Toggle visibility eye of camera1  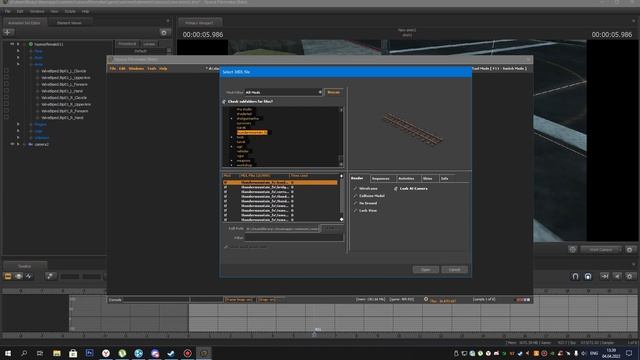coord(12,144)
